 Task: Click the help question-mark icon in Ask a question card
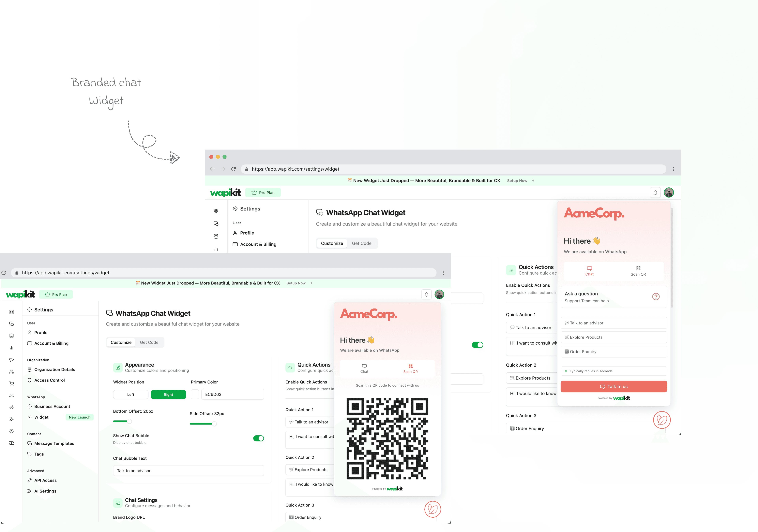pos(656,296)
